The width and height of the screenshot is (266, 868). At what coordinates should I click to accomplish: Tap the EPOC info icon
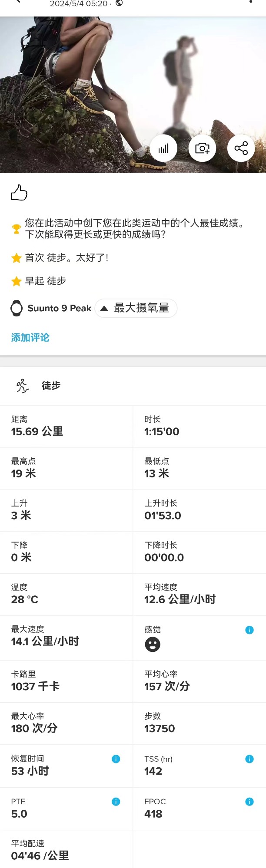pos(249,802)
